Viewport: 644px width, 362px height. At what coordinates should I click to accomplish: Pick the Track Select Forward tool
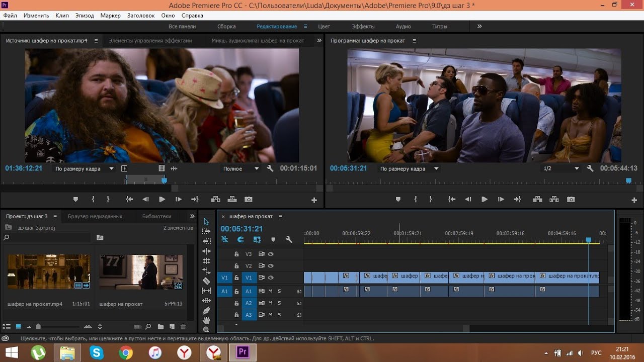click(x=206, y=231)
